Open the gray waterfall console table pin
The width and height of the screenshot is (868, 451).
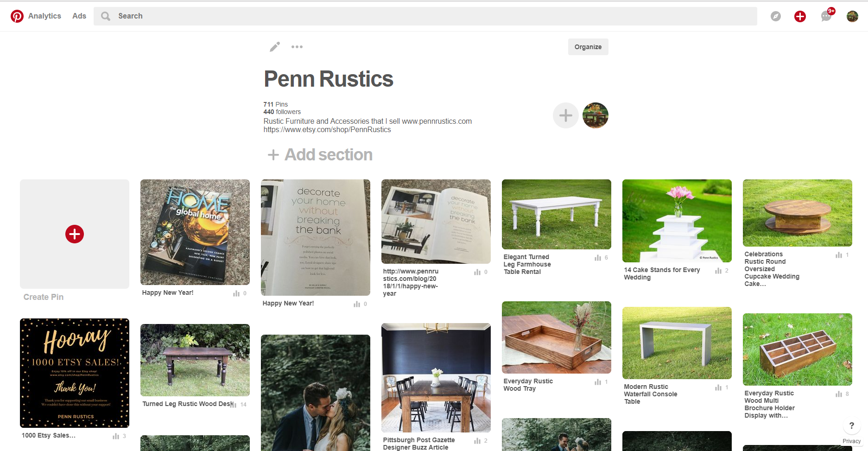coord(677,343)
